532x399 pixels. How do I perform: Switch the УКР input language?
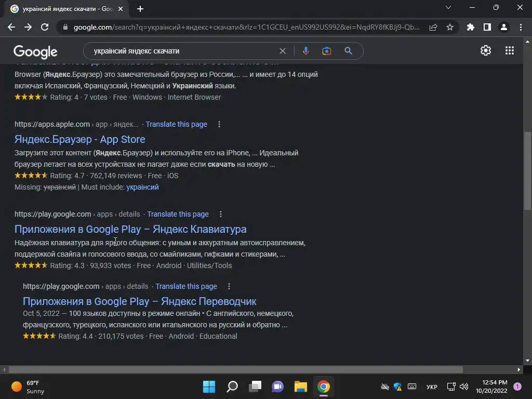point(432,387)
